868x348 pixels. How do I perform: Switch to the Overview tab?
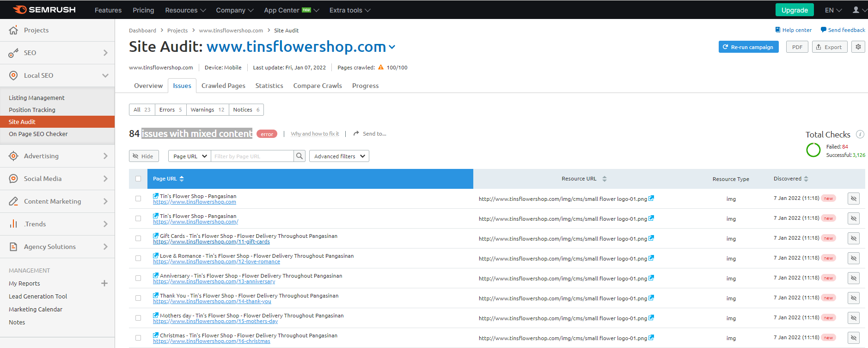click(x=148, y=86)
